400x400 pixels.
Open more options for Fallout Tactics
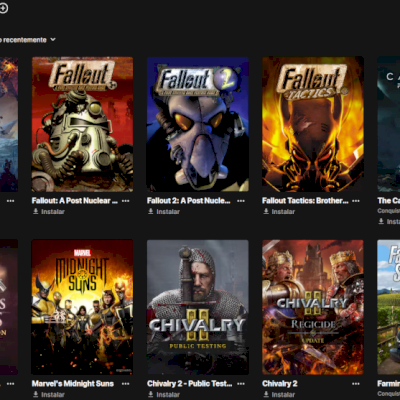tap(356, 201)
